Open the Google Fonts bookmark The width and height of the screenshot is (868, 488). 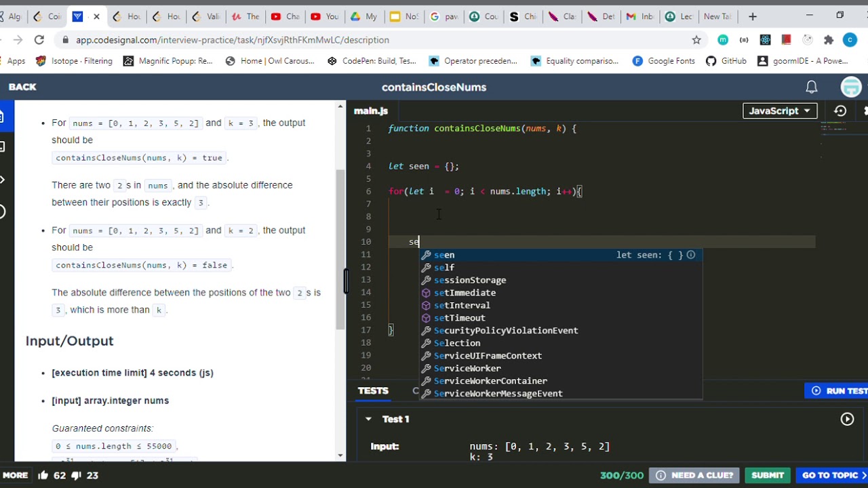pyautogui.click(x=663, y=61)
